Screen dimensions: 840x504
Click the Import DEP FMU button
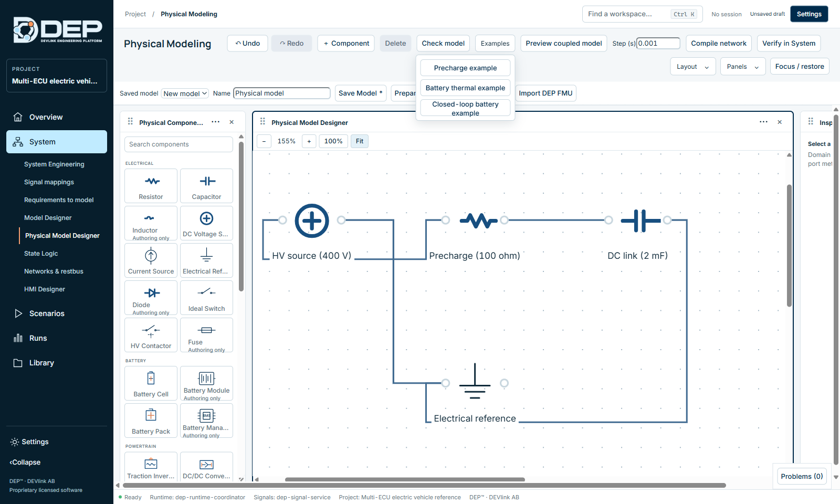[545, 93]
